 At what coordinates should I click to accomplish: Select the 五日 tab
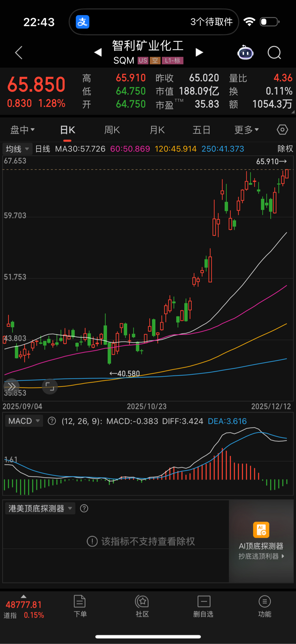coord(202,130)
